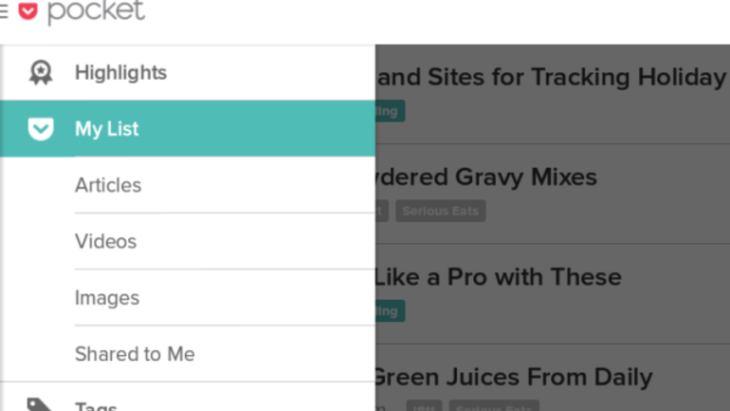Image resolution: width=730 pixels, height=411 pixels.
Task: Select My List in sidebar
Action: tap(188, 128)
